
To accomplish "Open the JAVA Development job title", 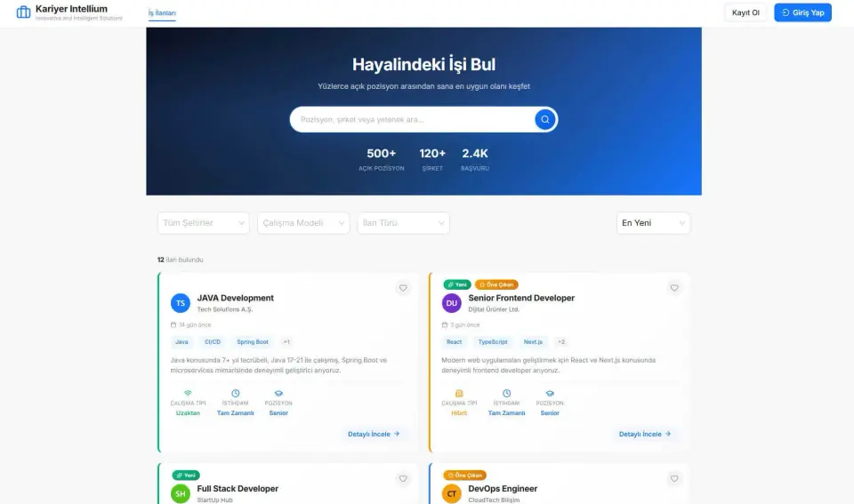I will (235, 298).
